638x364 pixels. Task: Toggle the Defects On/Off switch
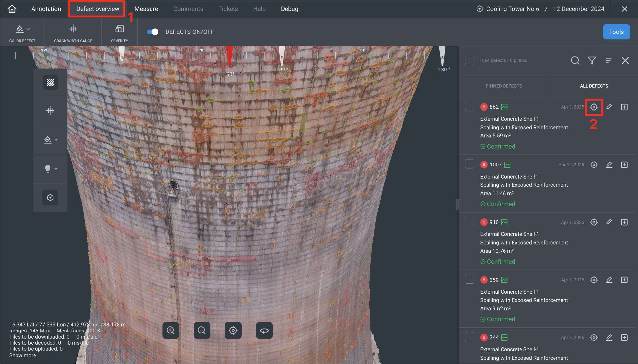point(153,32)
